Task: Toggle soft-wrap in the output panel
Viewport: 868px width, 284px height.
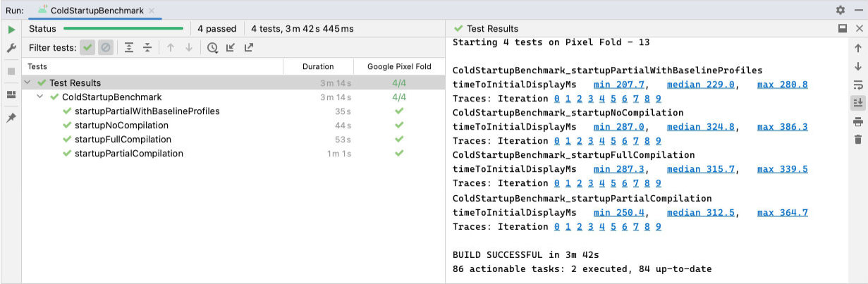Action: click(x=858, y=85)
